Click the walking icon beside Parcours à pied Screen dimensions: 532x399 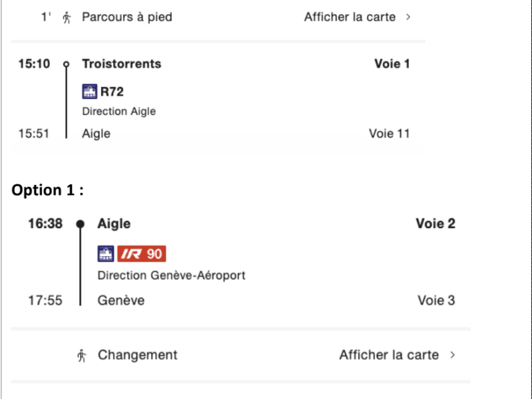67,17
